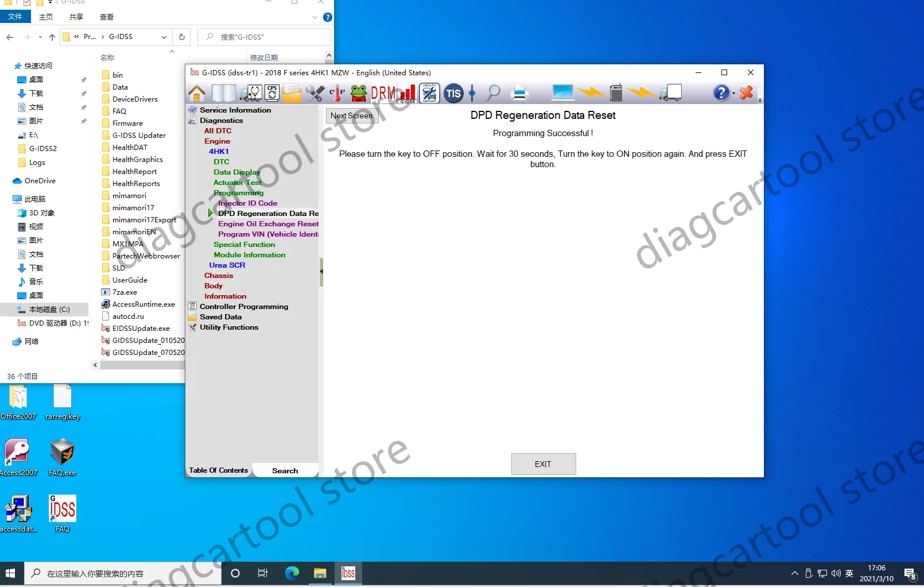Image resolution: width=924 pixels, height=587 pixels.
Task: Open Access2007 desktop shortcut
Action: pyautogui.click(x=18, y=458)
